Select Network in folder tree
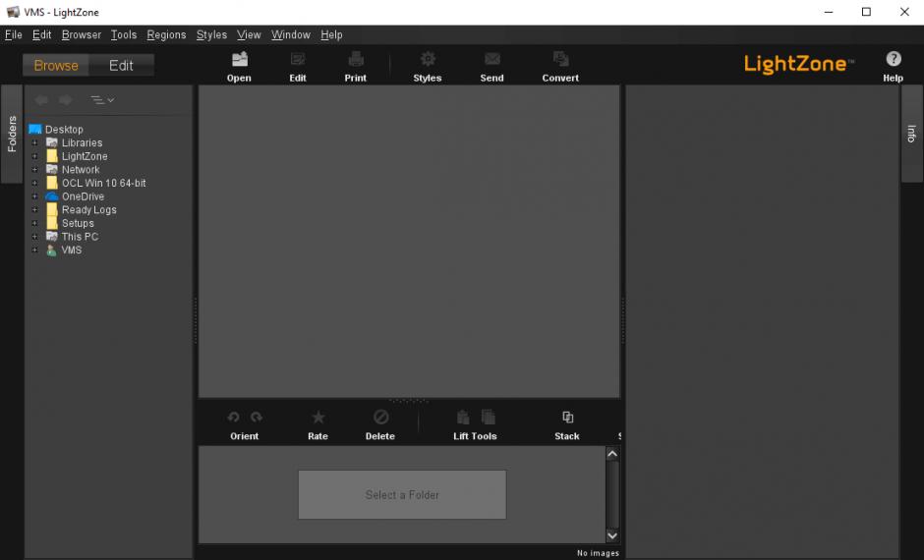This screenshot has width=924, height=560. tap(81, 170)
